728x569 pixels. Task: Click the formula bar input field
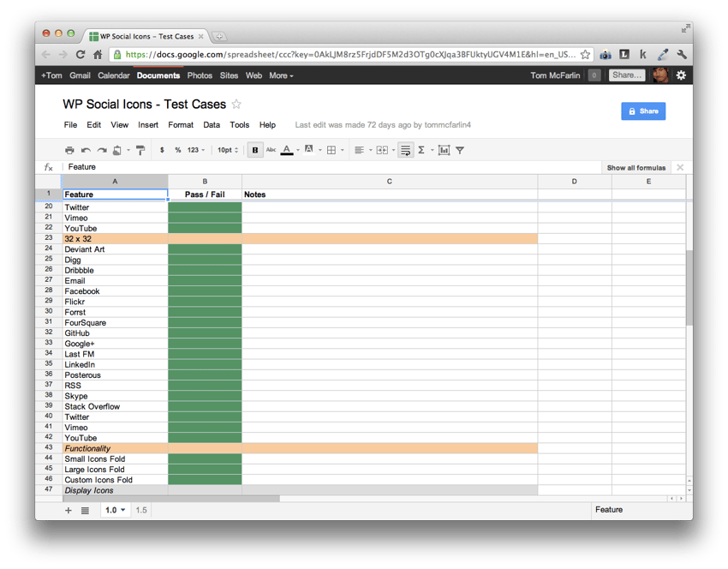pyautogui.click(x=325, y=167)
